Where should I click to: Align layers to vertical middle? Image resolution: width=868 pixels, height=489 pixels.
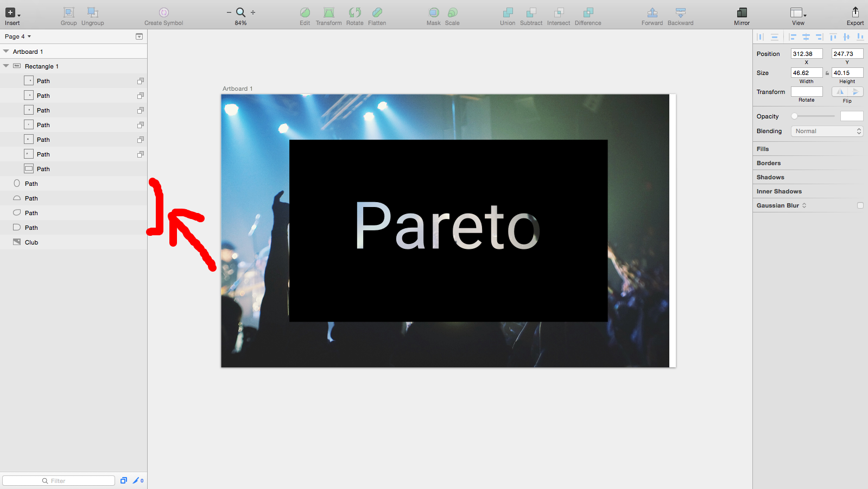tap(846, 37)
